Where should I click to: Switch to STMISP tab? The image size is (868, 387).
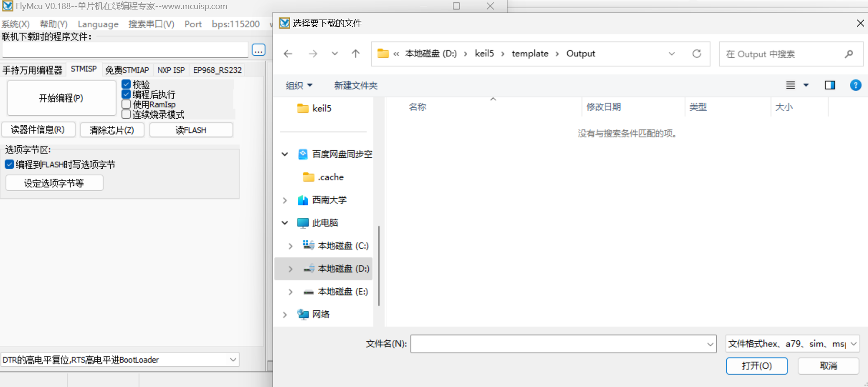click(84, 69)
